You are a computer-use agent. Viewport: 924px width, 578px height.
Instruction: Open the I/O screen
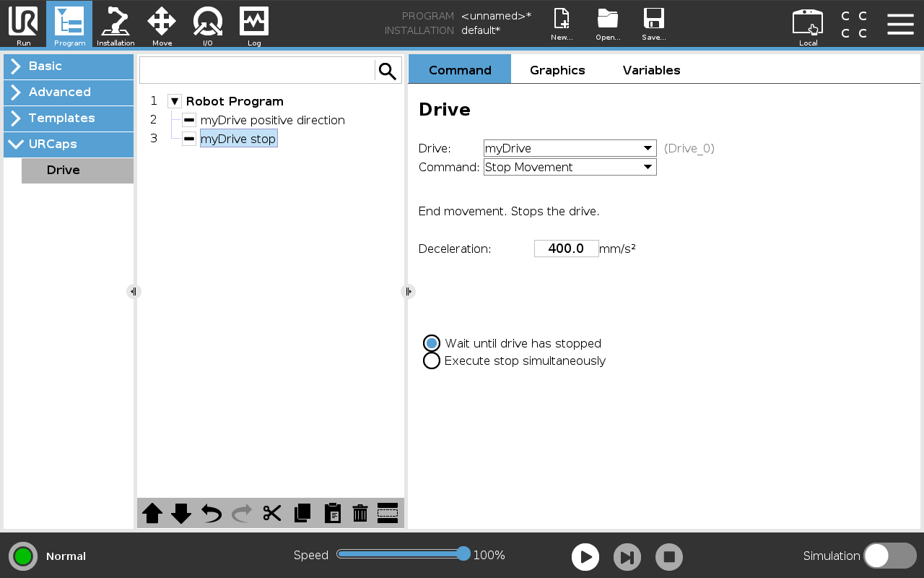tap(207, 25)
